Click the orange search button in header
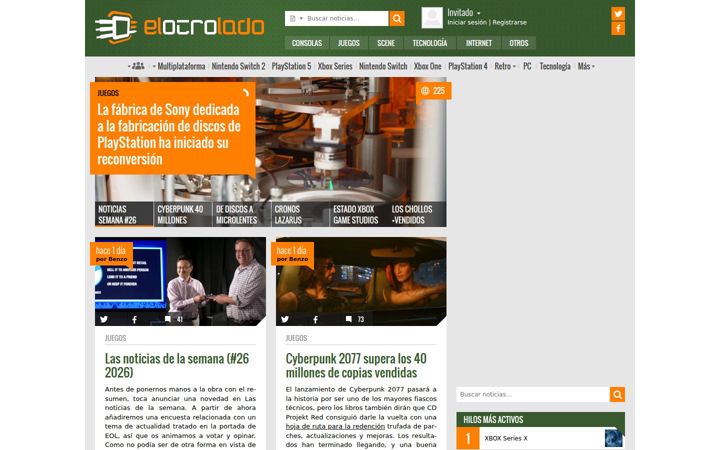Viewport: 720px width, 450px height. 397,18
